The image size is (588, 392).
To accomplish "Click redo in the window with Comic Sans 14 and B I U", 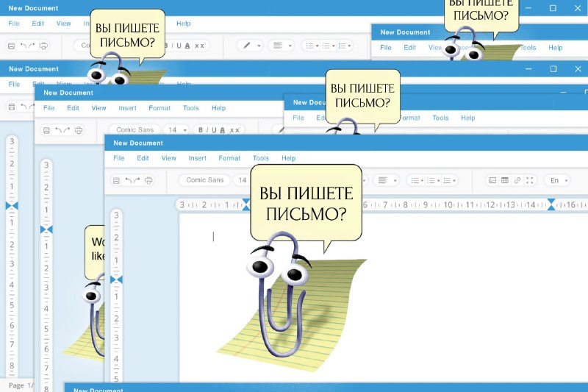I will pyautogui.click(x=67, y=130).
